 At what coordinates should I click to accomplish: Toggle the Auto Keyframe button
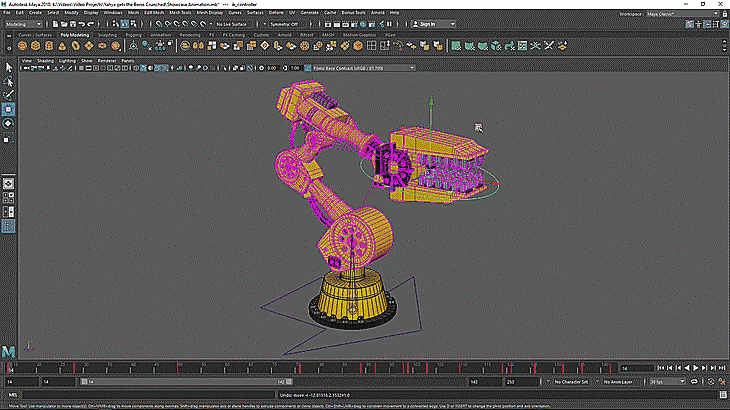point(709,381)
